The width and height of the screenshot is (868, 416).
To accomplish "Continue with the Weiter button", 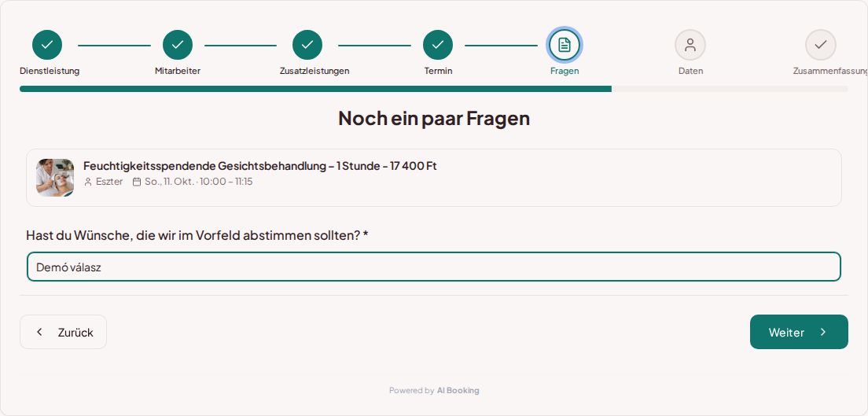I will 799,332.
